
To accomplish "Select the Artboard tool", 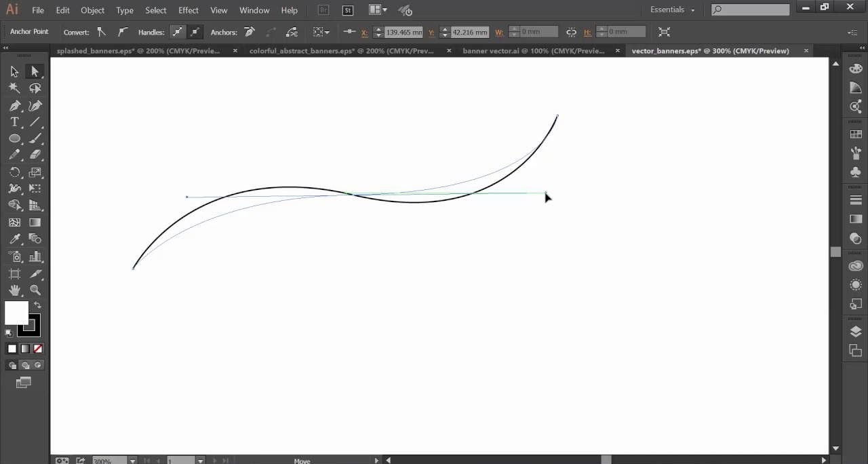I will tap(14, 273).
